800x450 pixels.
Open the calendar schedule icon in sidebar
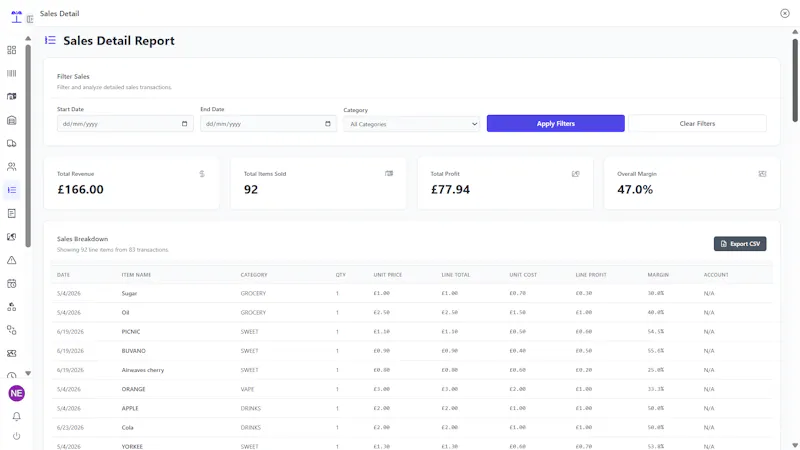[x=12, y=284]
